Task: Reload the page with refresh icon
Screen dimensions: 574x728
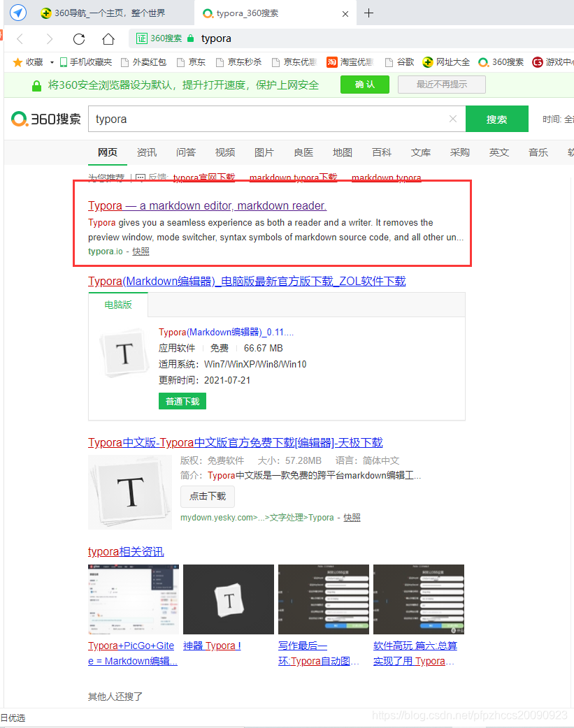Action: tap(79, 38)
